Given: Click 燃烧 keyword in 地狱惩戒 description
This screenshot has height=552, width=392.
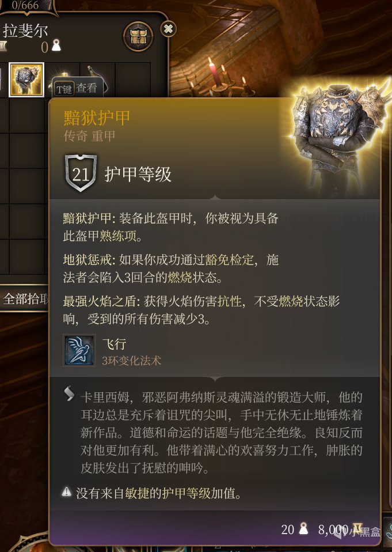Looking at the screenshot, I should click(180, 277).
